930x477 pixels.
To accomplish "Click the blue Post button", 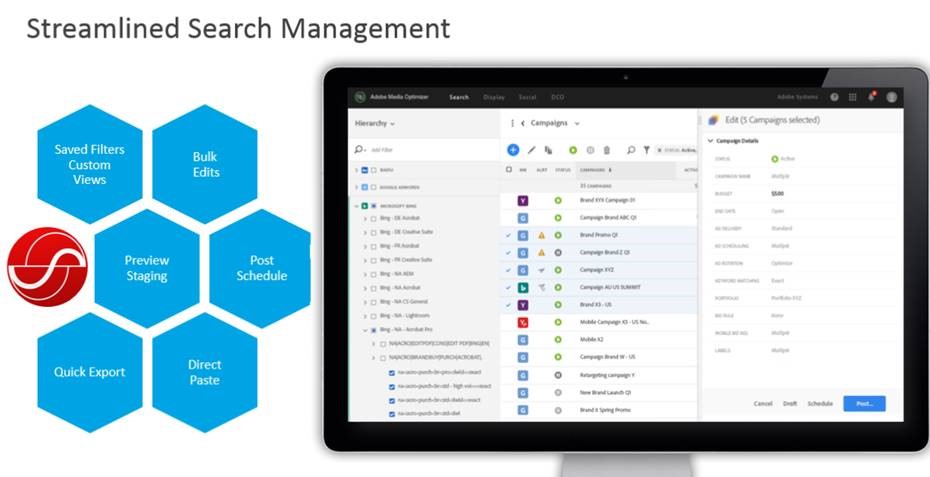I will click(864, 403).
